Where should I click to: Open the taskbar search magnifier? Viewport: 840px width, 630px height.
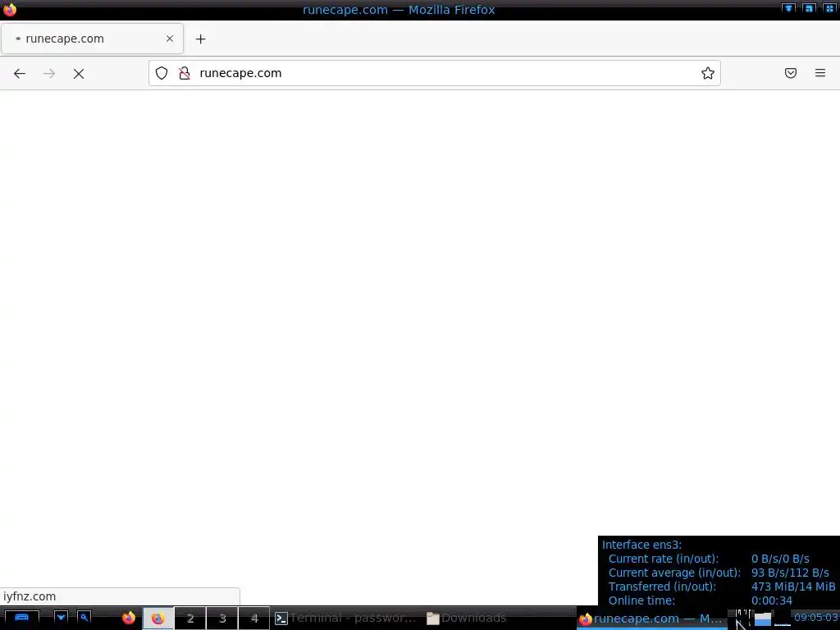coord(84,618)
